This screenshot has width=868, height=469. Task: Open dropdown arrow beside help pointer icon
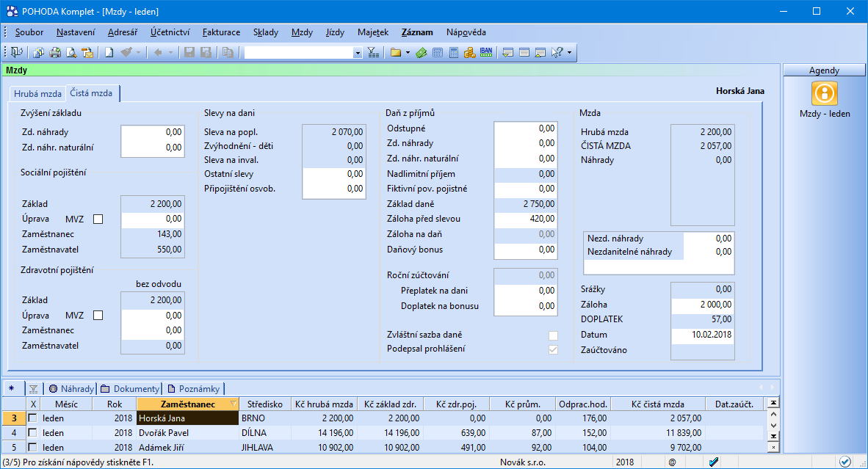coord(569,53)
